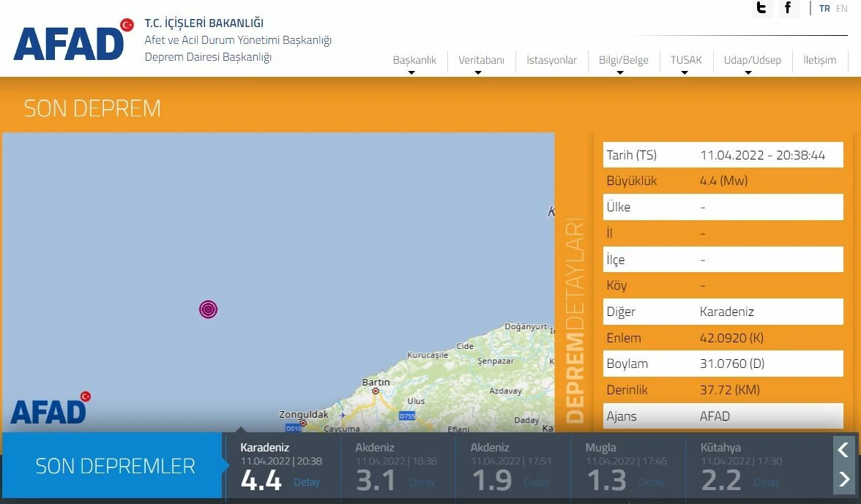861x504 pixels.
Task: Open the TUSAK menu
Action: click(686, 61)
